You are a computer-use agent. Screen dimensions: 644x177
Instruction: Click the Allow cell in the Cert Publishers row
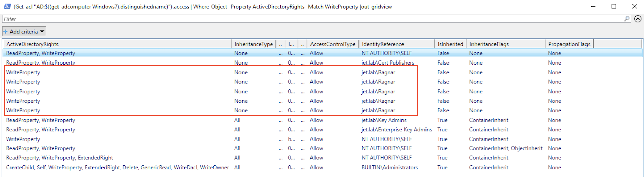coord(317,62)
